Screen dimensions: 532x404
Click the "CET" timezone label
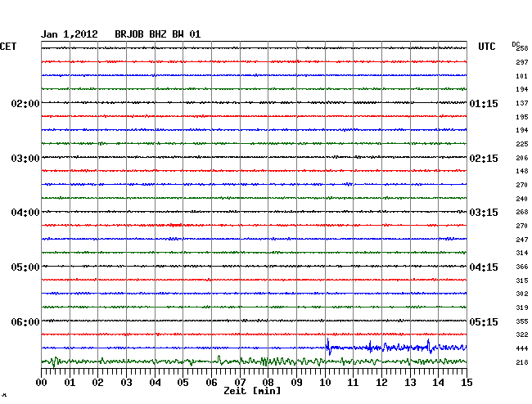[8, 47]
